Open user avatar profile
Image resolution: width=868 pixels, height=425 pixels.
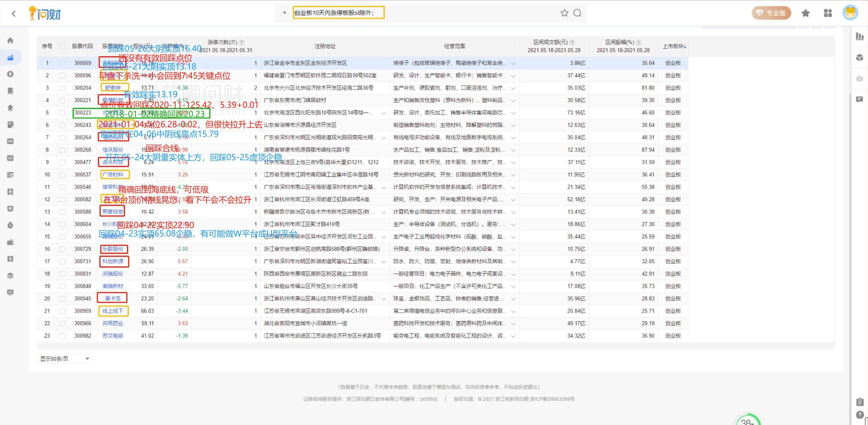click(x=850, y=13)
